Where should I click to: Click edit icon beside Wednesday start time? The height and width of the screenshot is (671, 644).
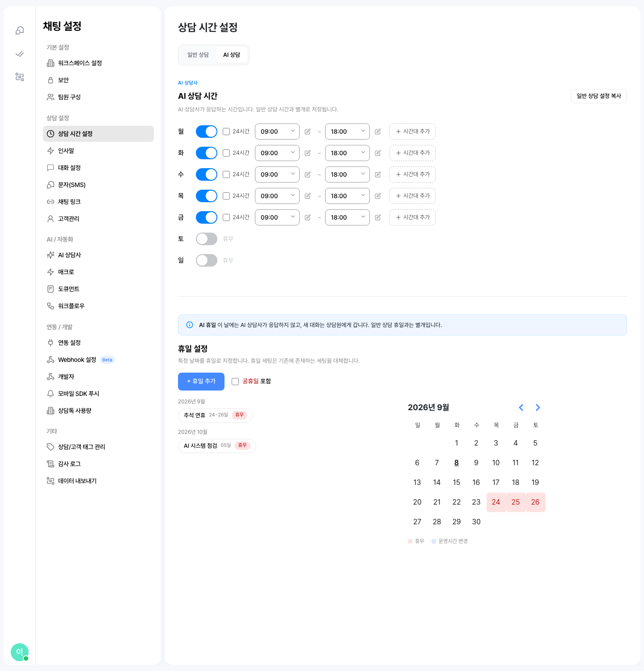pyautogui.click(x=308, y=174)
